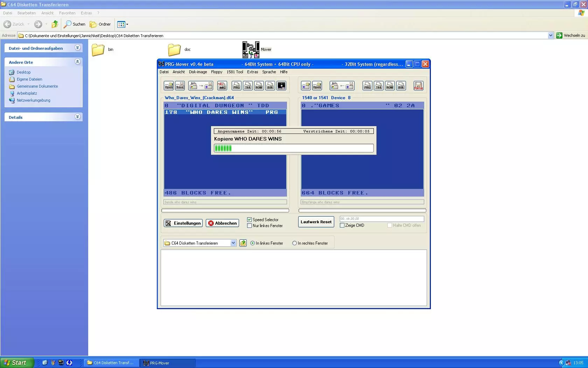The height and width of the screenshot is (368, 588).
Task: Click BIN icon in left panel toolbar
Action: point(270,86)
